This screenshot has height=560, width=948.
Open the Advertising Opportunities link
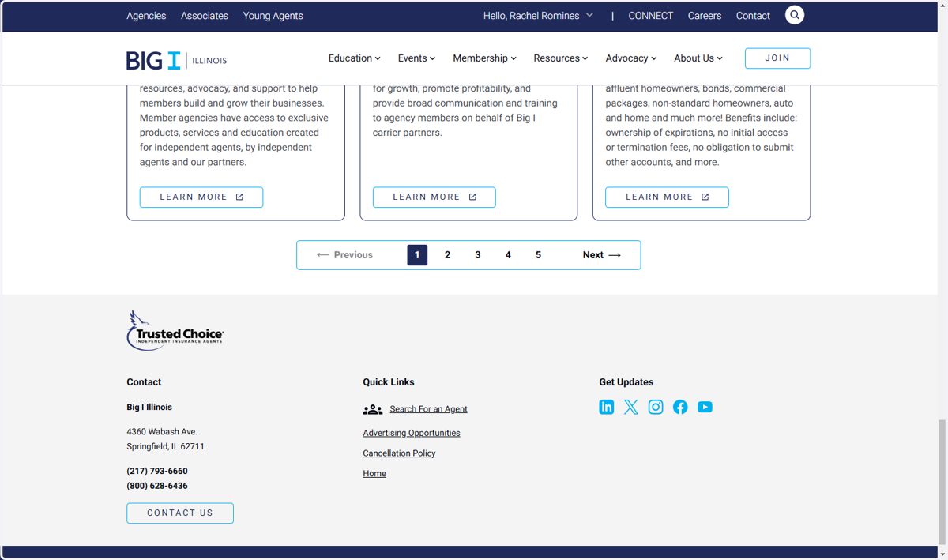coord(412,433)
